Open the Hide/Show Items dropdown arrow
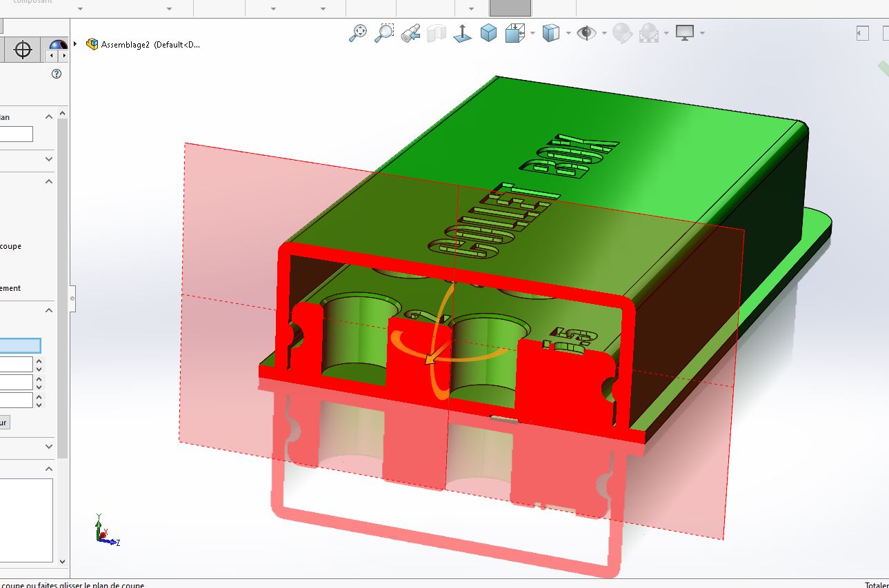 coord(603,32)
